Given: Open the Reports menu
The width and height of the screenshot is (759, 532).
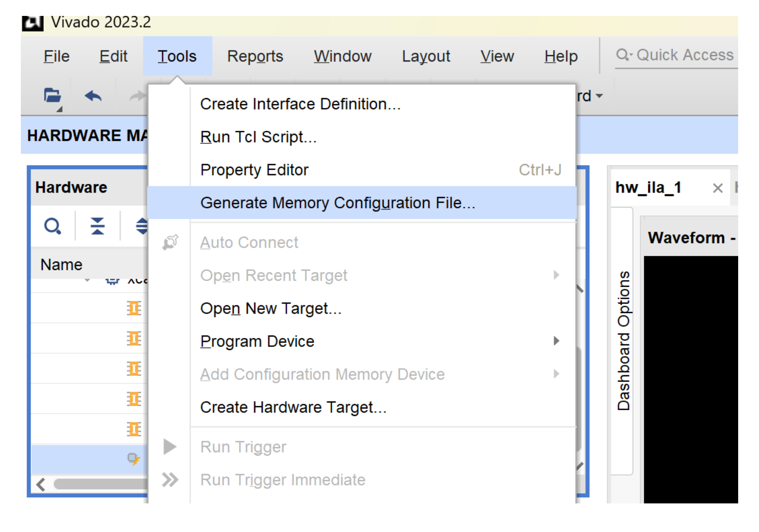Looking at the screenshot, I should point(255,56).
